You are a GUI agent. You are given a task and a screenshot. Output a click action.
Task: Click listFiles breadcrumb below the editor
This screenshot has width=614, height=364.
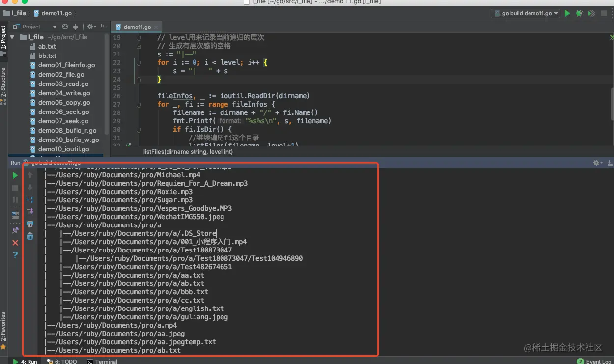pyautogui.click(x=188, y=152)
